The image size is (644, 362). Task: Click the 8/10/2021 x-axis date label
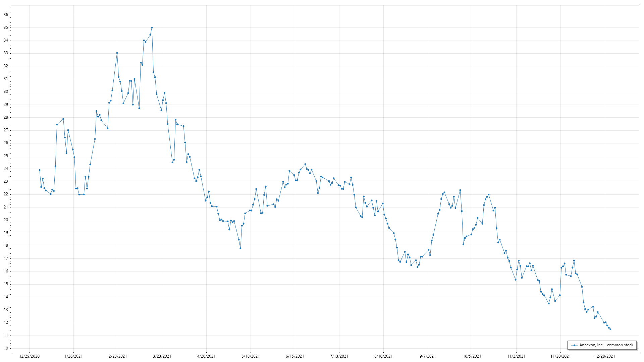point(383,356)
